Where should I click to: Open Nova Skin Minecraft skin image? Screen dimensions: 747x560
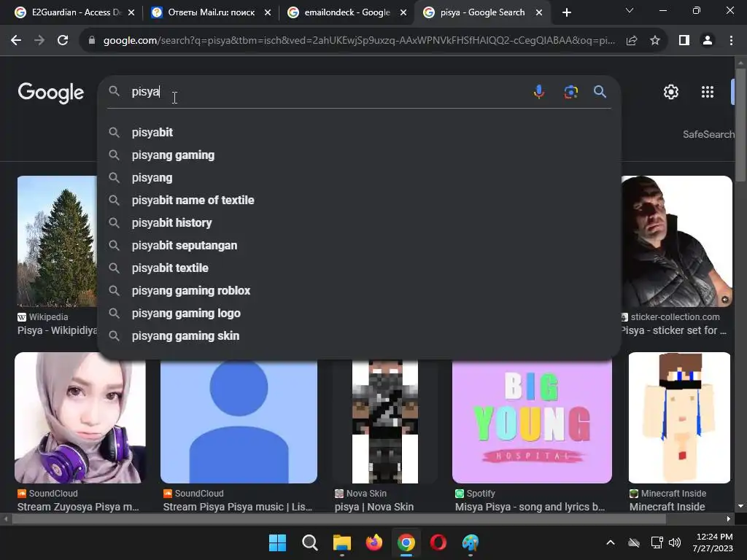tap(385, 422)
